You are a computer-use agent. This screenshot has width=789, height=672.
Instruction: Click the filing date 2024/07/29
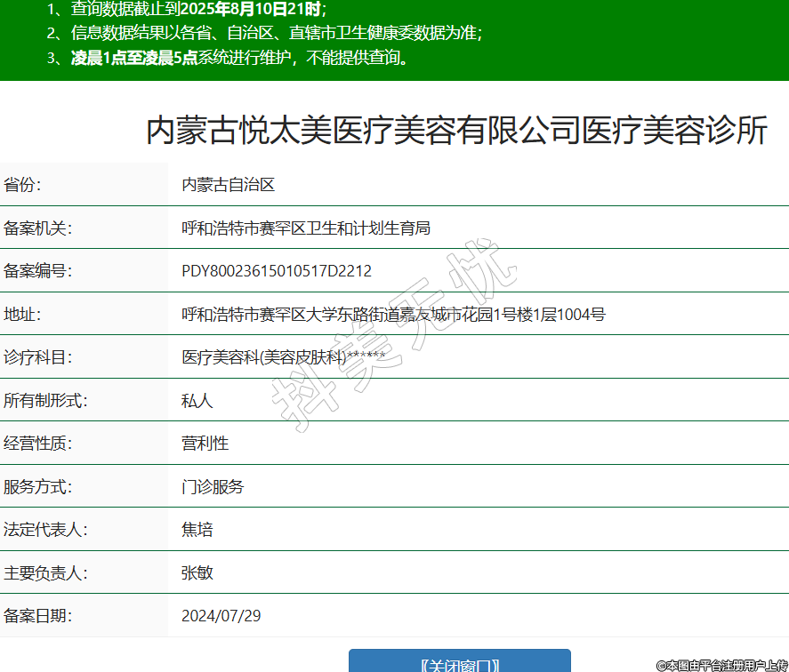221,616
